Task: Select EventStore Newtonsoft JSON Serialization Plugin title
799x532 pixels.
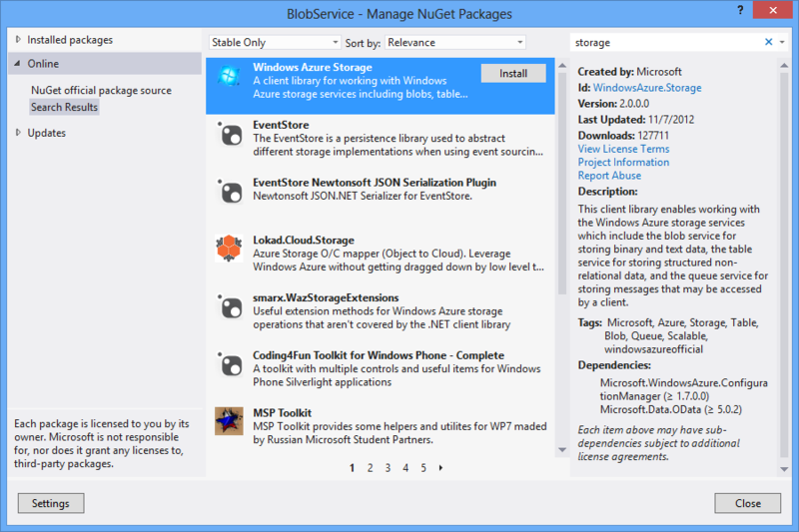Action: (x=375, y=183)
